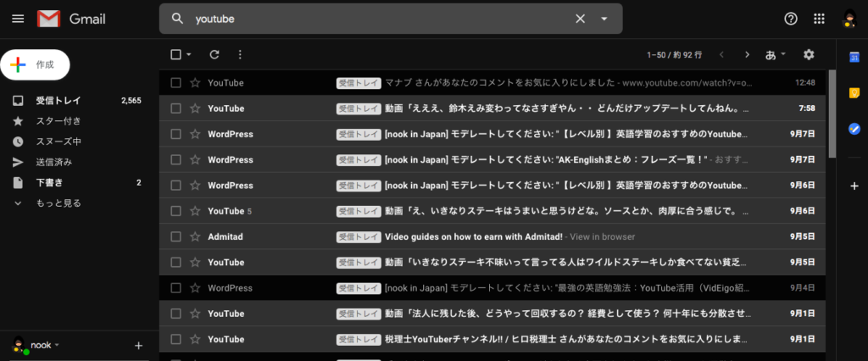This screenshot has width=868, height=361.
Task: Select checkbox for the 12:48 YouTube email
Action: point(176,82)
